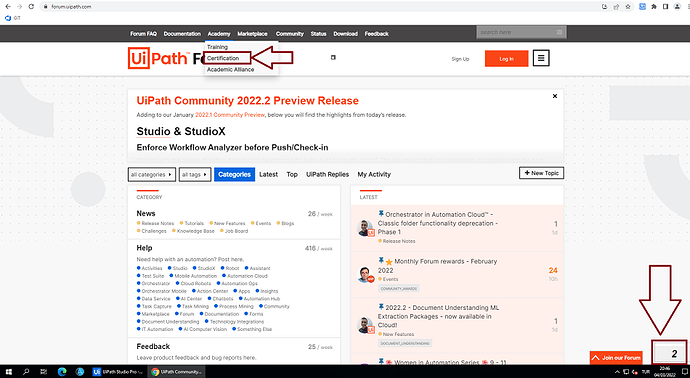Screen dimensions: 690x378
Task: Open the GT bookmark in the bookmarks bar
Action: pos(12,18)
